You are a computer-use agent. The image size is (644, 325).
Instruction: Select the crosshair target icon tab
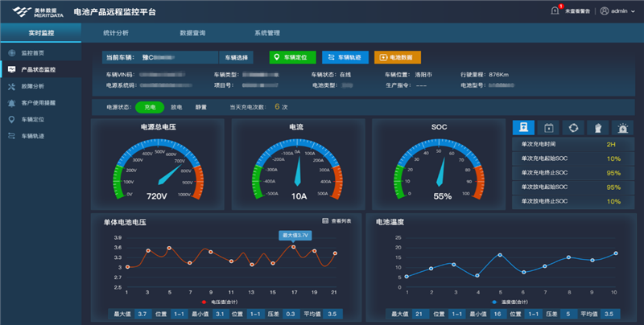click(573, 127)
